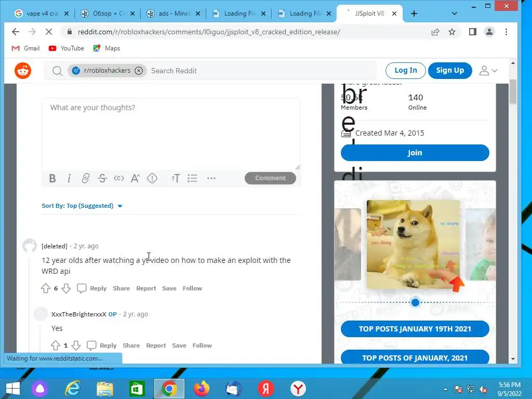The height and width of the screenshot is (399, 532).
Task: Reply to the 'Yes' comment
Action: point(101,345)
